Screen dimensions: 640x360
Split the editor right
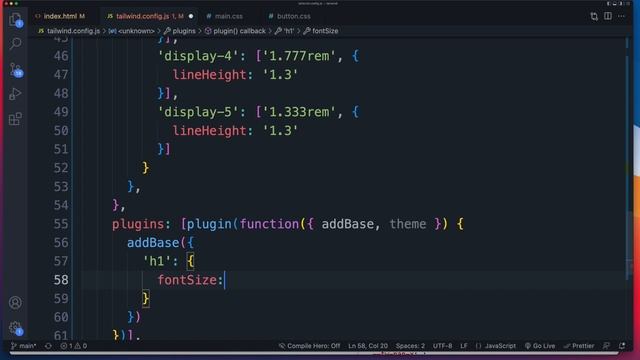coord(608,16)
